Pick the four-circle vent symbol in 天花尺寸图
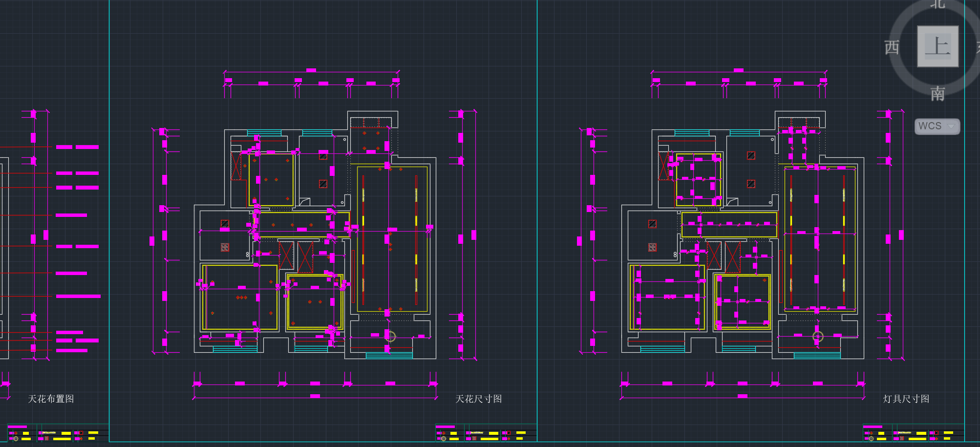 [x=225, y=248]
